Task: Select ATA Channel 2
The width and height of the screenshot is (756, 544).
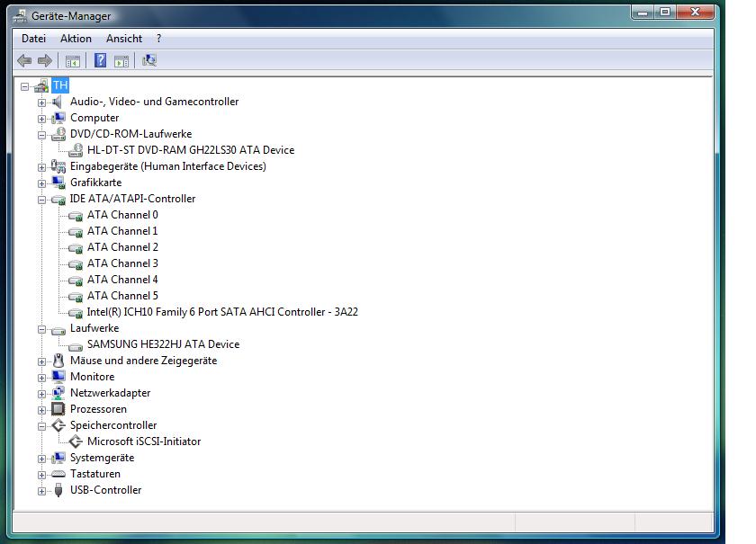Action: click(122, 247)
